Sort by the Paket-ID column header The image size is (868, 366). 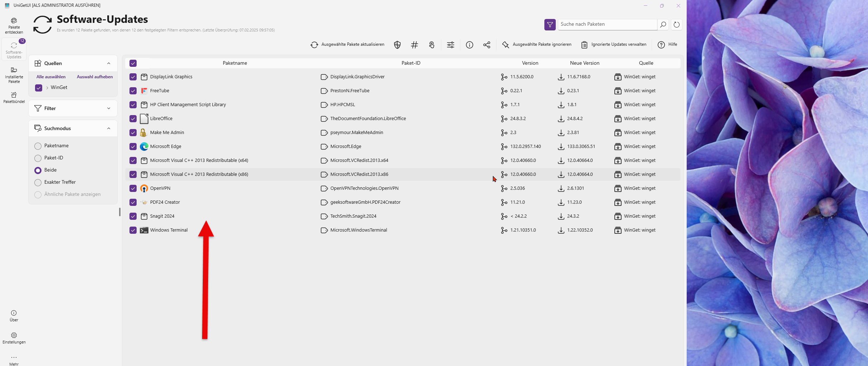411,63
